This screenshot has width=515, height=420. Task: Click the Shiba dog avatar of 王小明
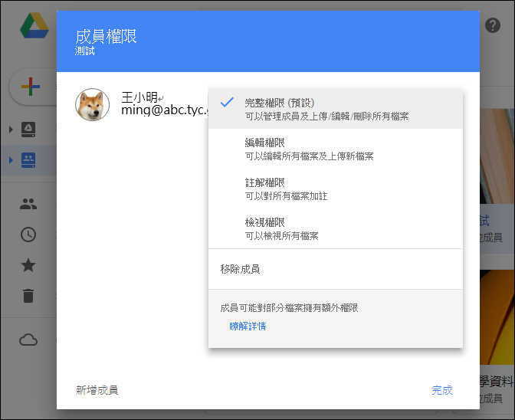point(92,104)
